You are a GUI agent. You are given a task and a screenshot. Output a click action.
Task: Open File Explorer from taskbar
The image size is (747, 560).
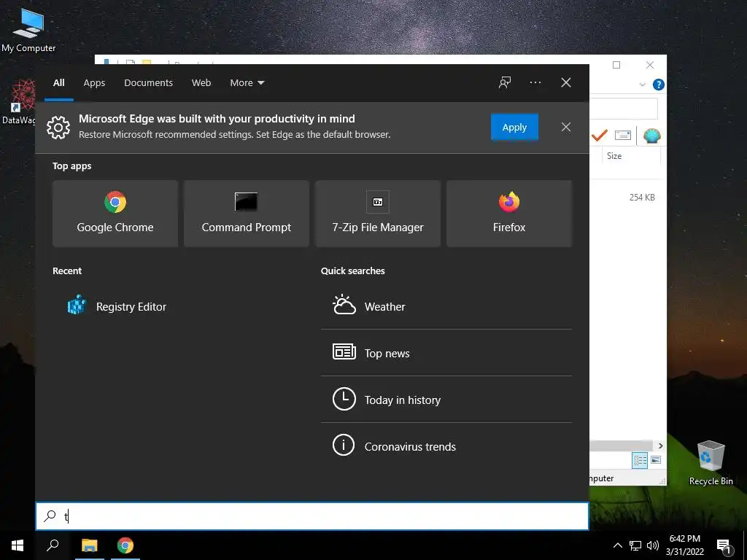(x=89, y=545)
